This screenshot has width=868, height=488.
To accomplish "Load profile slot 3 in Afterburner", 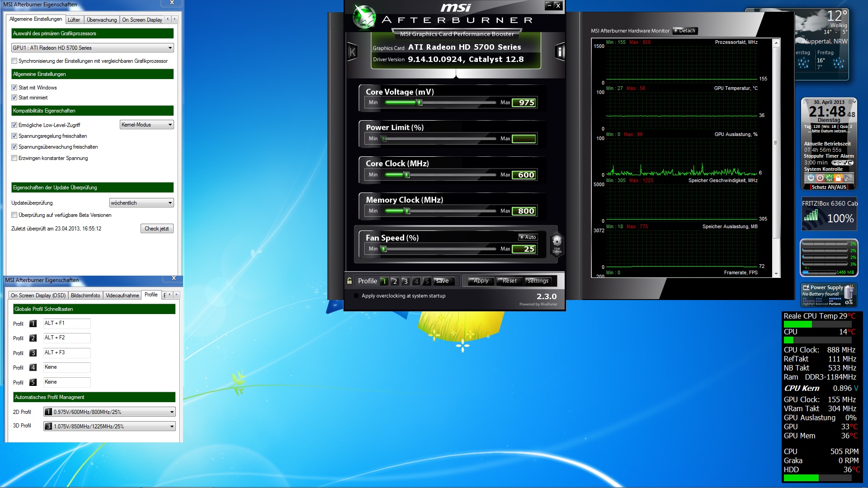I will click(x=406, y=281).
